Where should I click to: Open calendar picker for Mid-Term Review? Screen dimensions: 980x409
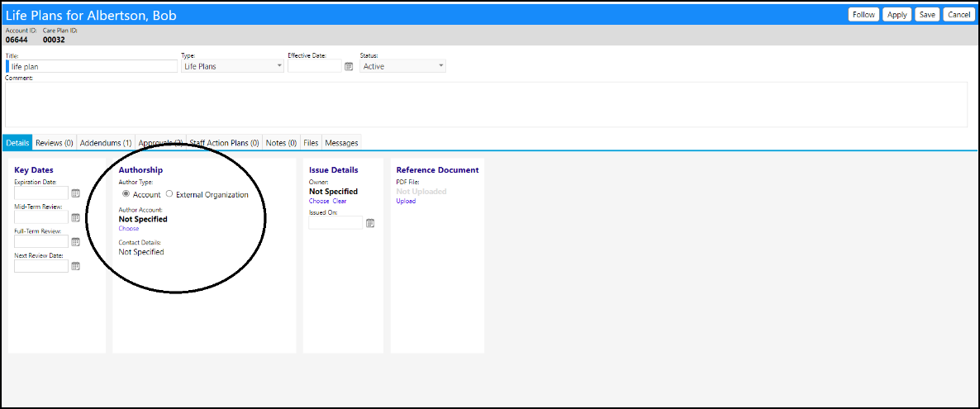tap(76, 217)
